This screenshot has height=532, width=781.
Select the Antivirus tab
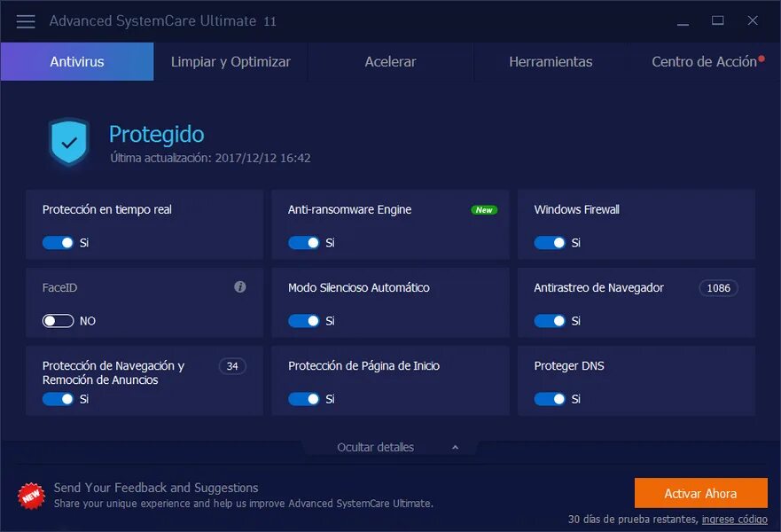[x=77, y=62]
